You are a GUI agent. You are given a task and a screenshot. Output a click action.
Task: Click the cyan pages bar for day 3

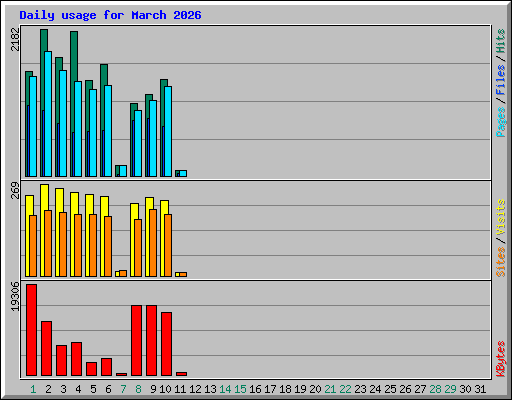[63, 123]
